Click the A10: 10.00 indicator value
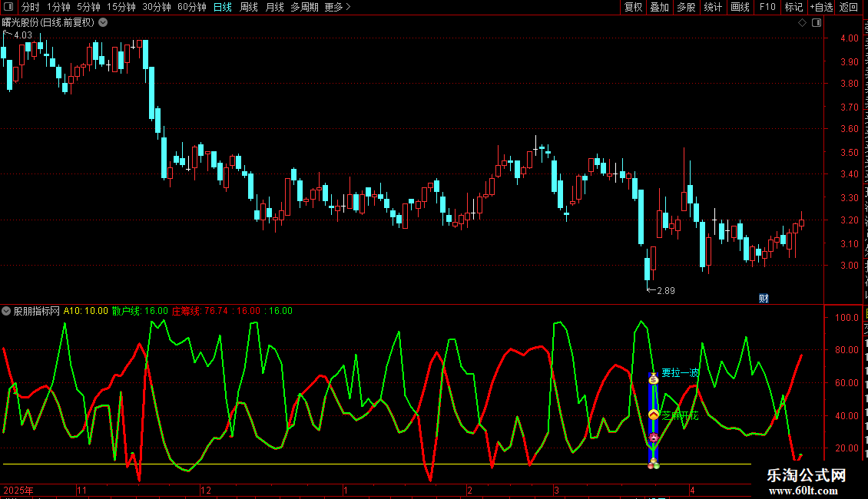Viewport: 868px width, 499px height. pos(86,311)
